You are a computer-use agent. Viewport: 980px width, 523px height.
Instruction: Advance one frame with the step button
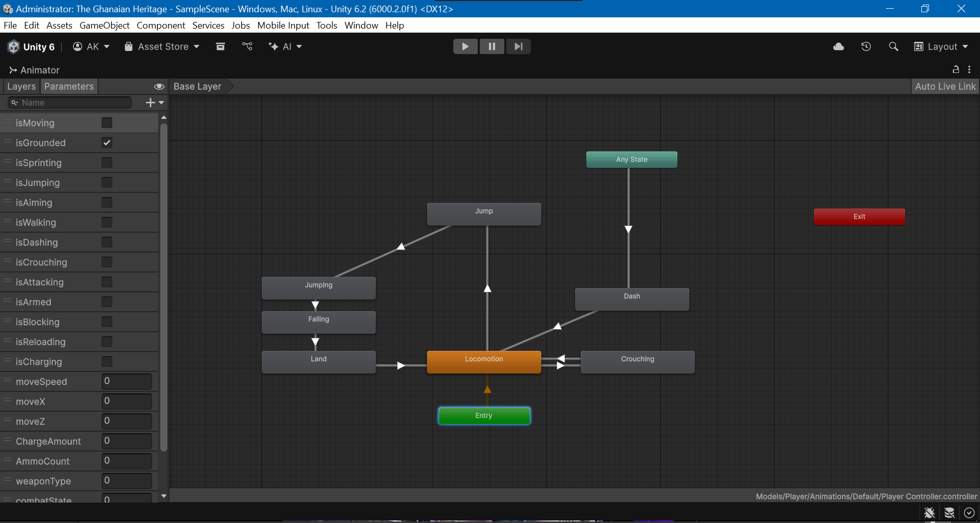(519, 46)
